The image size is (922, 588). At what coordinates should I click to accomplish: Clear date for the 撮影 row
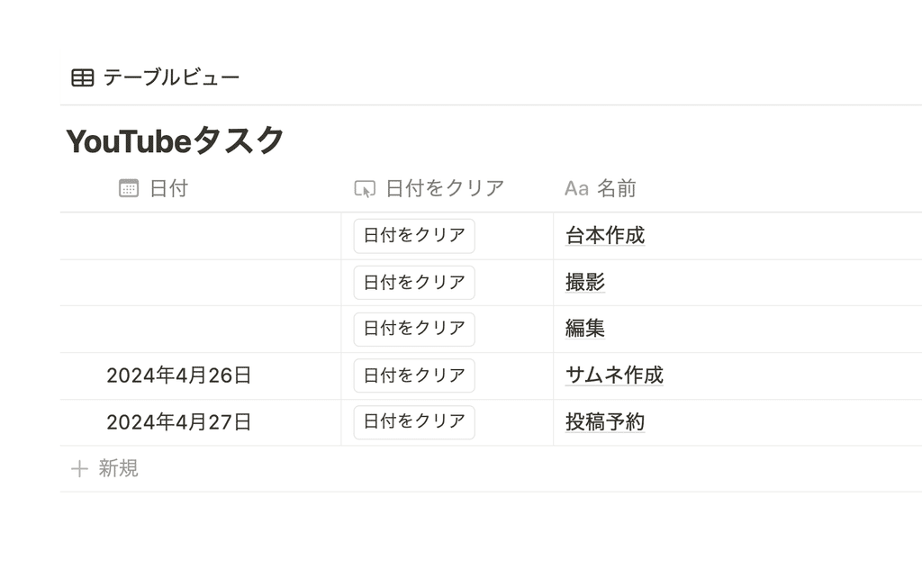click(x=414, y=282)
